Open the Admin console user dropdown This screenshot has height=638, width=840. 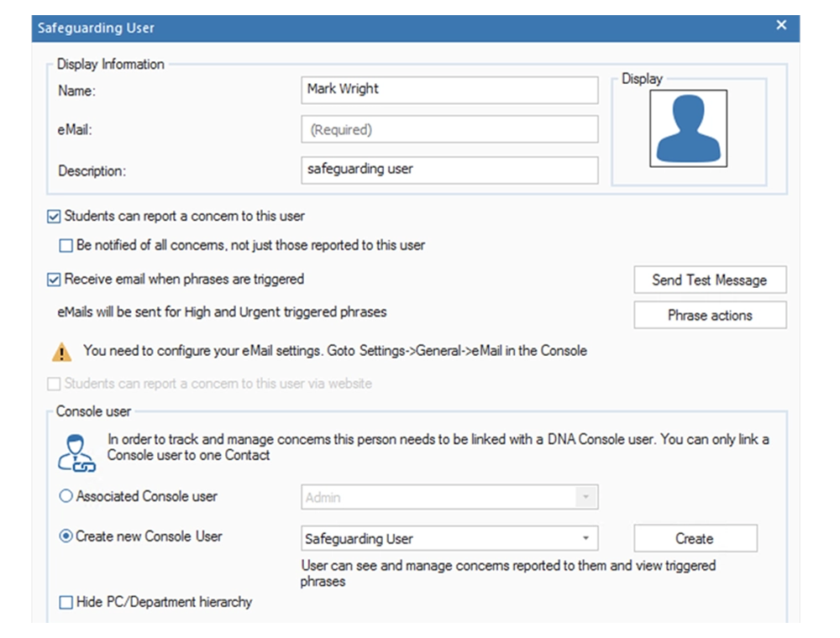586,496
